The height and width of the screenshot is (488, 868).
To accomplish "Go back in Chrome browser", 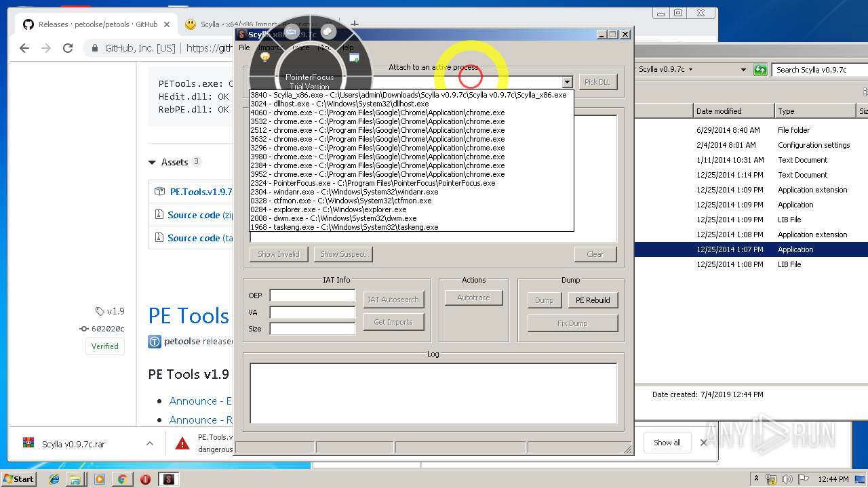I will click(x=24, y=48).
